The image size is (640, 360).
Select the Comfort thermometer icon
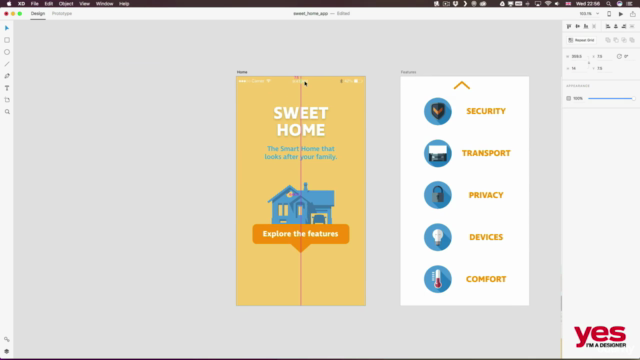tap(438, 279)
